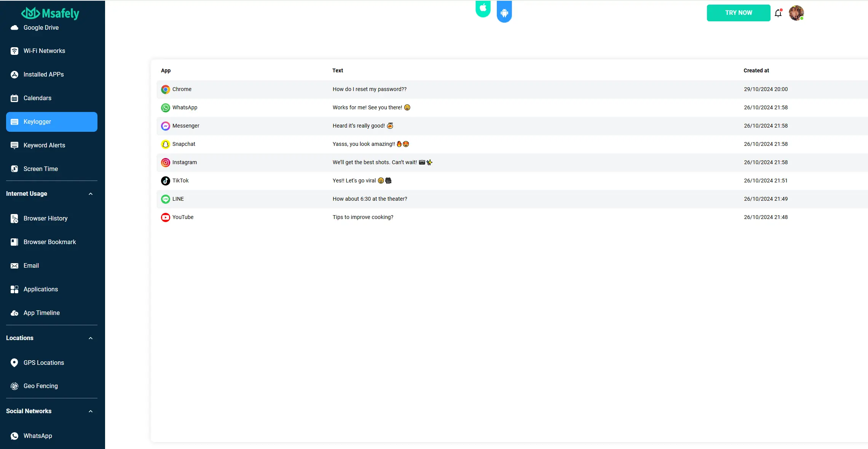
Task: Open Installed APPs menu item
Action: 52,75
